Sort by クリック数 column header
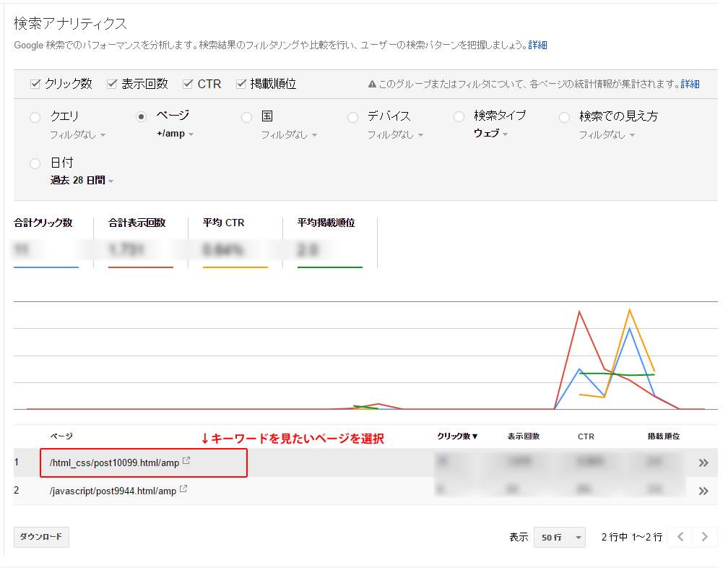This screenshot has width=728, height=568. [457, 436]
